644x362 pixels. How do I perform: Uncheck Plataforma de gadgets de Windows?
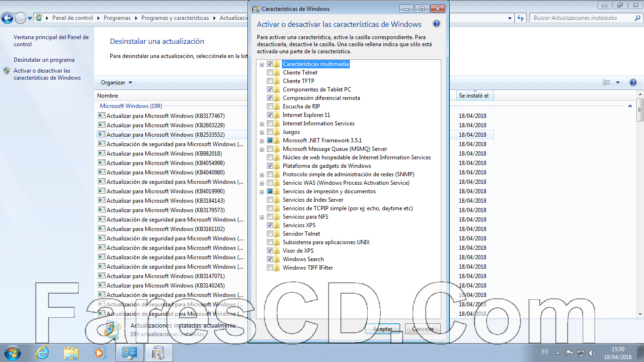[x=270, y=166]
